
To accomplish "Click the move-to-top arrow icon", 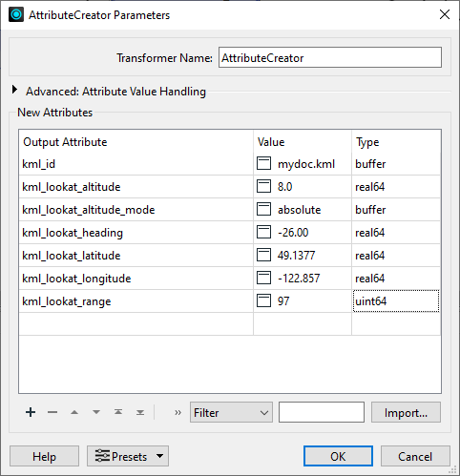I will click(x=118, y=412).
